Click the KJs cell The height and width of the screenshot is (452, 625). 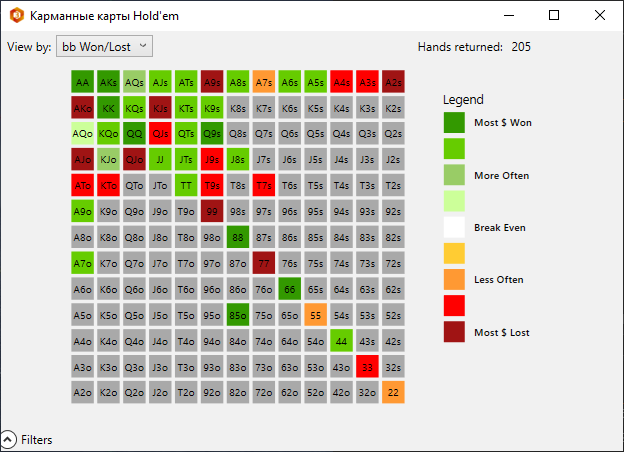160,108
